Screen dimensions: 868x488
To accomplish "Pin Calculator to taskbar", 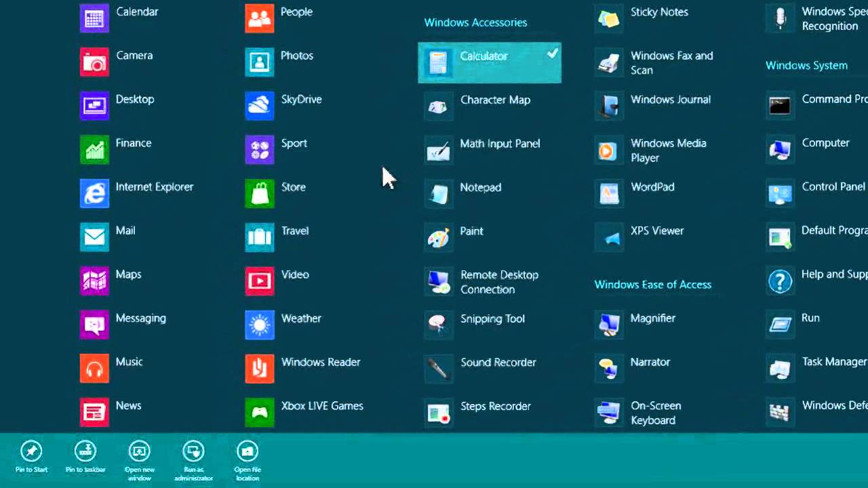I will click(85, 457).
